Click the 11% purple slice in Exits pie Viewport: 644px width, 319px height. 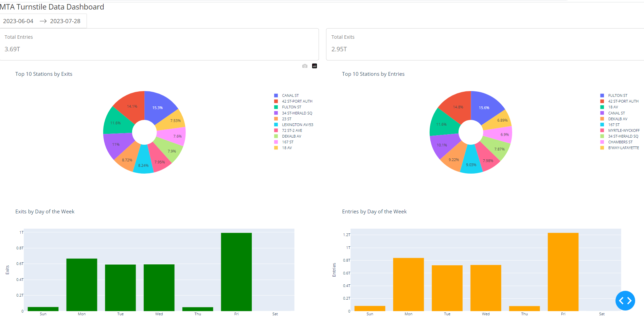tap(117, 145)
